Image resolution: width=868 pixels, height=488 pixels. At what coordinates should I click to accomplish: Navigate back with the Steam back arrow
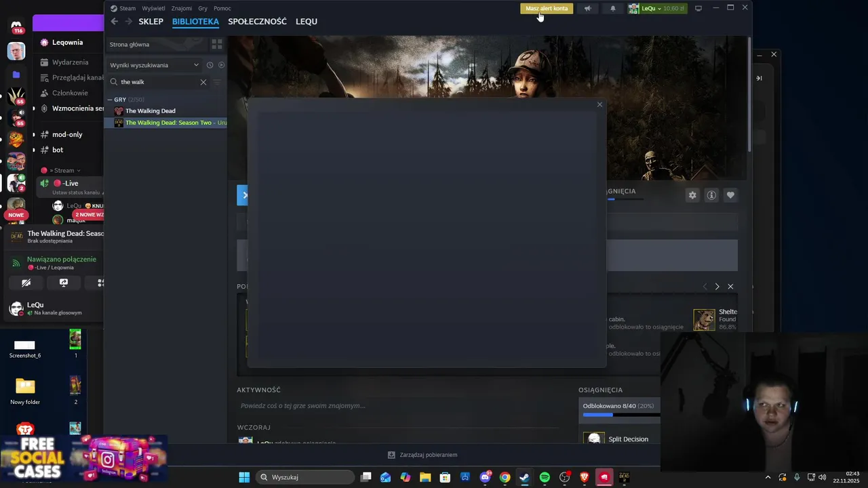click(x=115, y=21)
